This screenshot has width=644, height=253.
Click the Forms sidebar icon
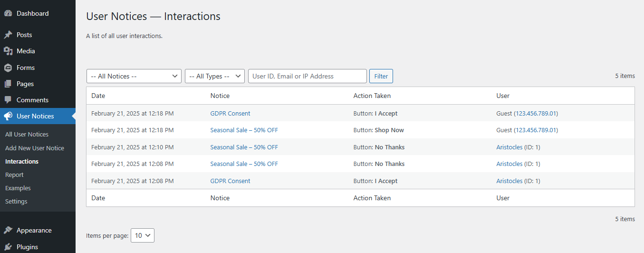tap(8, 68)
